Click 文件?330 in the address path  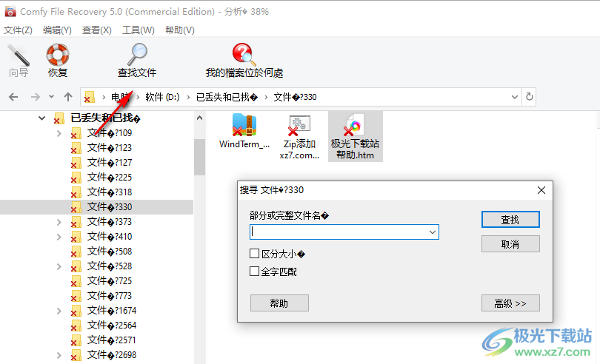(x=295, y=97)
